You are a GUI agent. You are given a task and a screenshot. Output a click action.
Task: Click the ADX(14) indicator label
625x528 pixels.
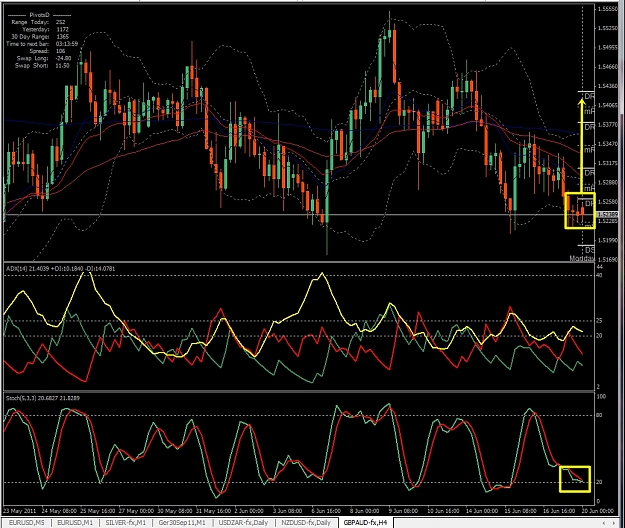pos(61,269)
